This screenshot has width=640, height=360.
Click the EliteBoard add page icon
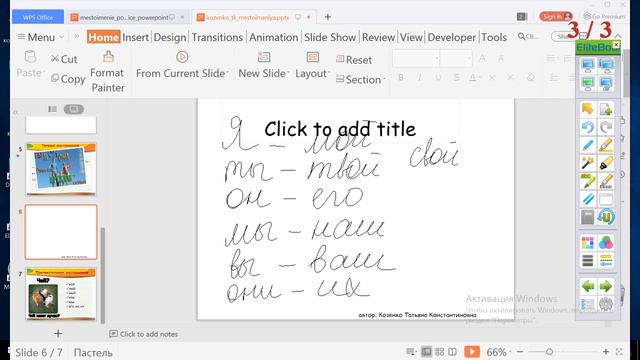(x=606, y=109)
